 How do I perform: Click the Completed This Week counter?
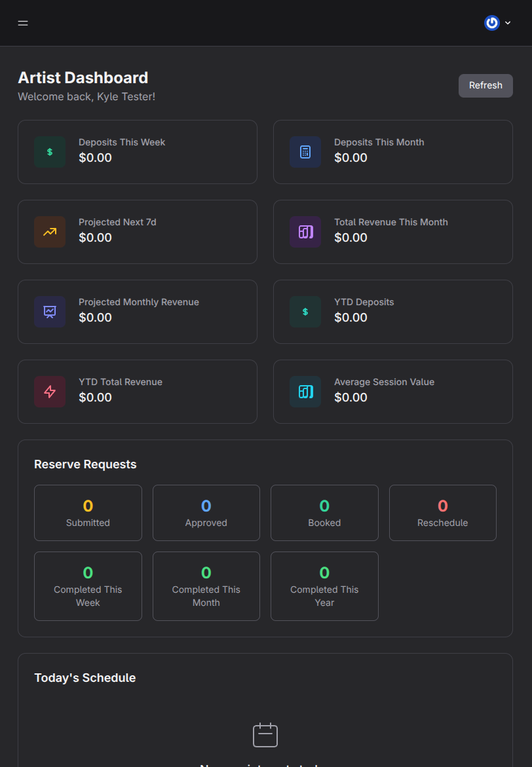(x=88, y=586)
